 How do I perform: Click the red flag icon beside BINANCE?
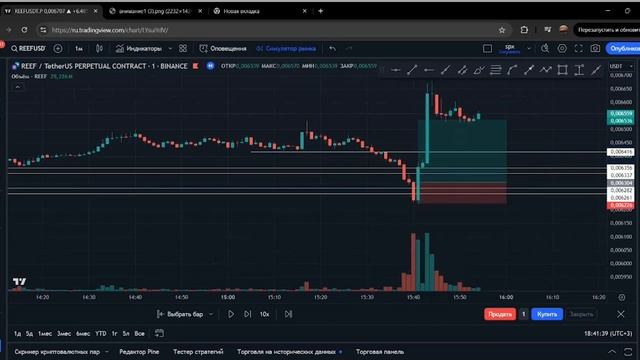click(196, 66)
